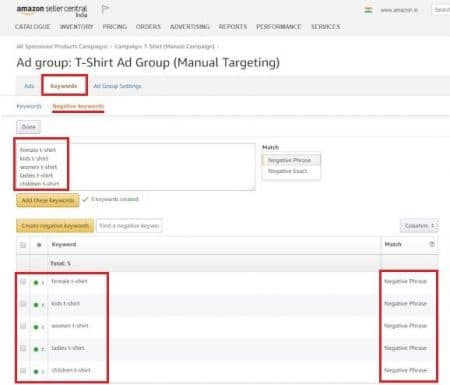Open the ADVERTISING menu
This screenshot has height=385, width=450.
coord(190,27)
